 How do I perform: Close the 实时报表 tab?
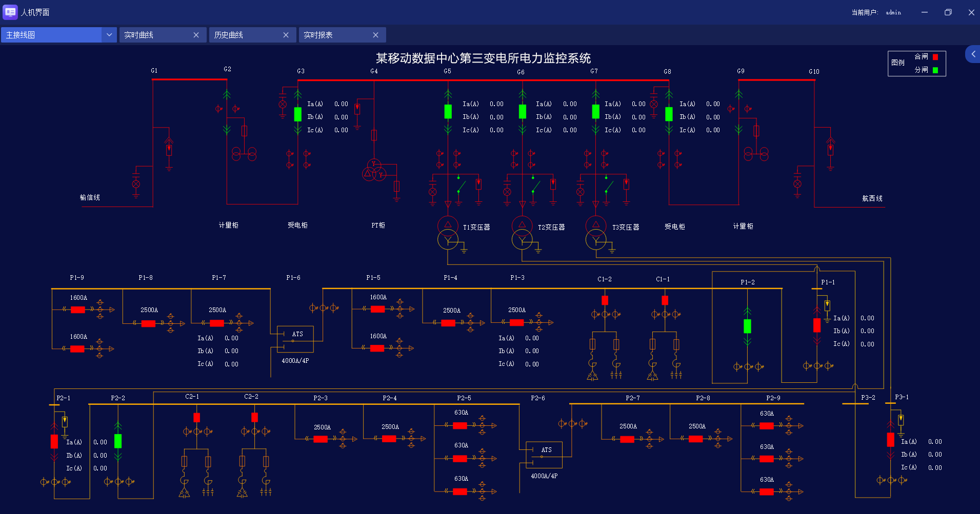[375, 35]
